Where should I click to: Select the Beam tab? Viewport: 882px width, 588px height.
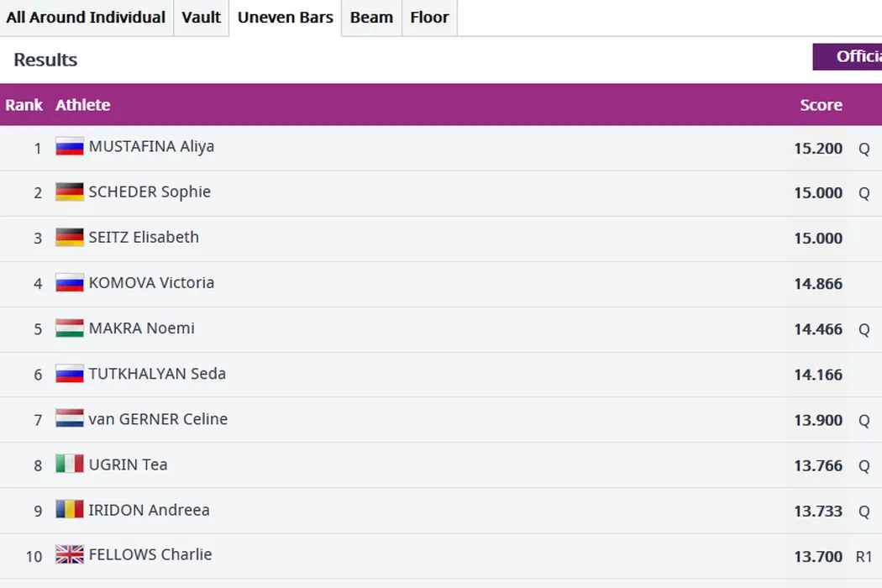[371, 18]
